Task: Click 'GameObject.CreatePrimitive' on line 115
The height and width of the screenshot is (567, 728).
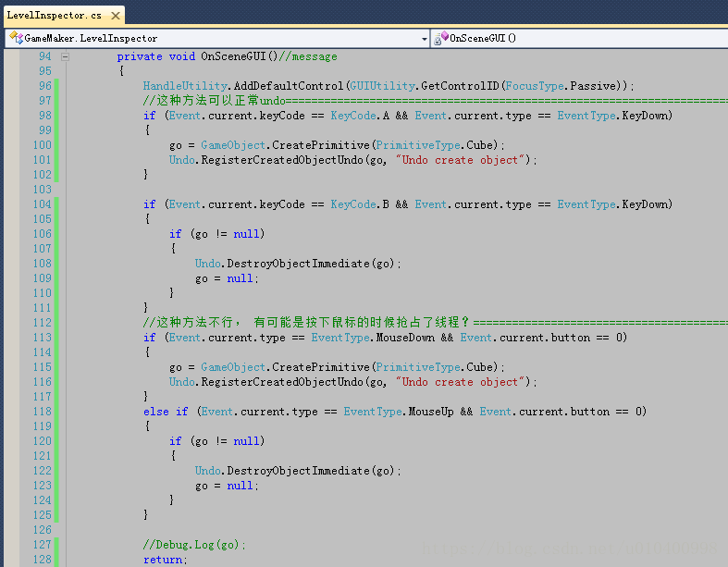Action: (x=285, y=367)
